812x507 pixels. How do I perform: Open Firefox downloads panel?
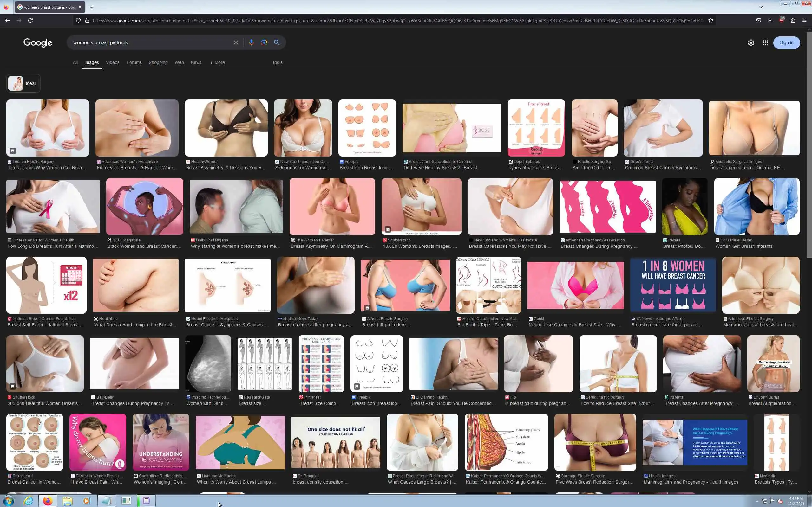click(770, 21)
